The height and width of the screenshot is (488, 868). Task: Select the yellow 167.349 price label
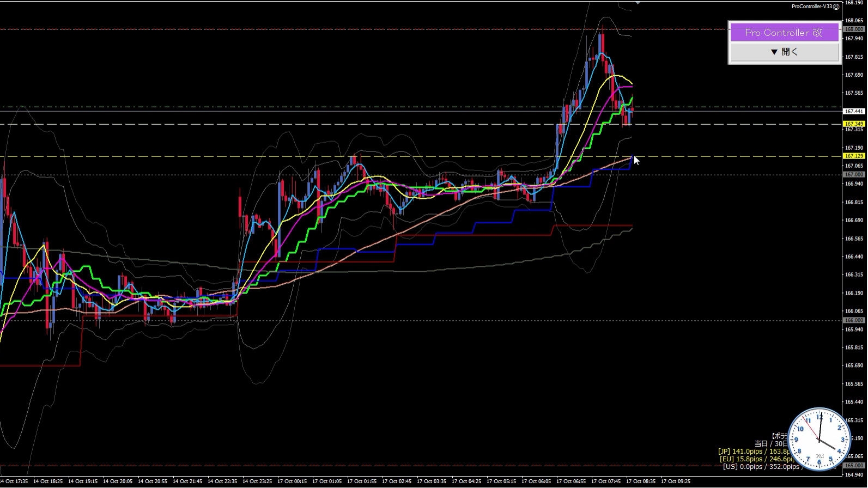(x=854, y=124)
